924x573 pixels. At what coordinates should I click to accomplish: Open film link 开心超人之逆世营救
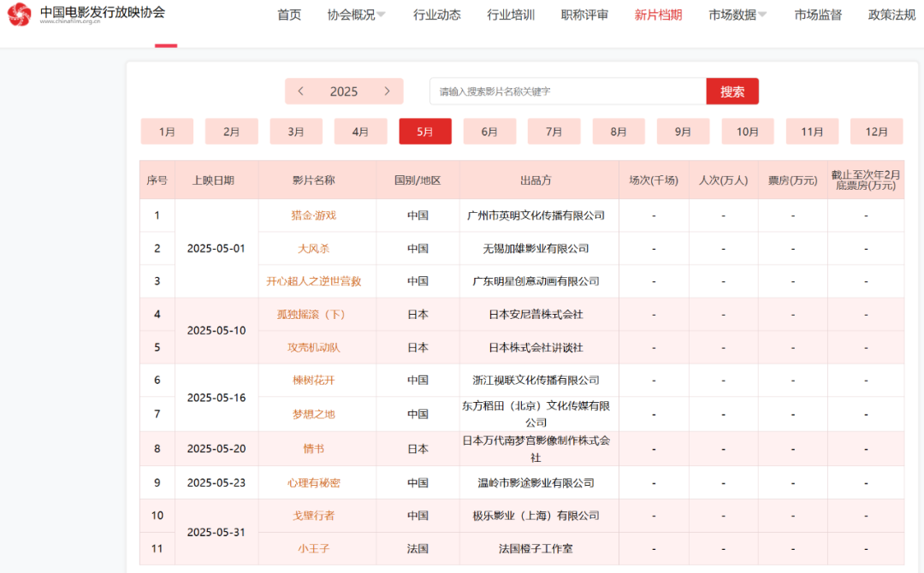tap(313, 281)
